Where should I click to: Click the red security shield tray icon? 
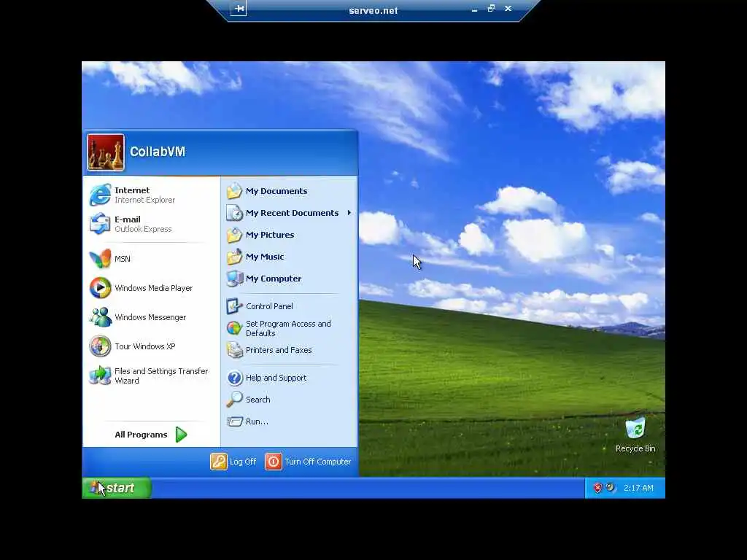tap(597, 488)
